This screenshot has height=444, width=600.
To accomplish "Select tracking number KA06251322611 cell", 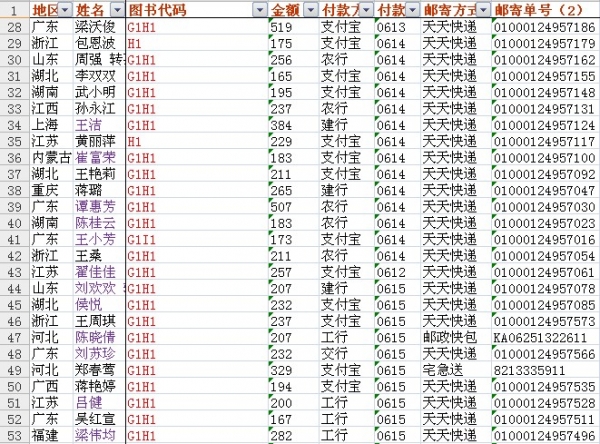I will click(x=541, y=337).
